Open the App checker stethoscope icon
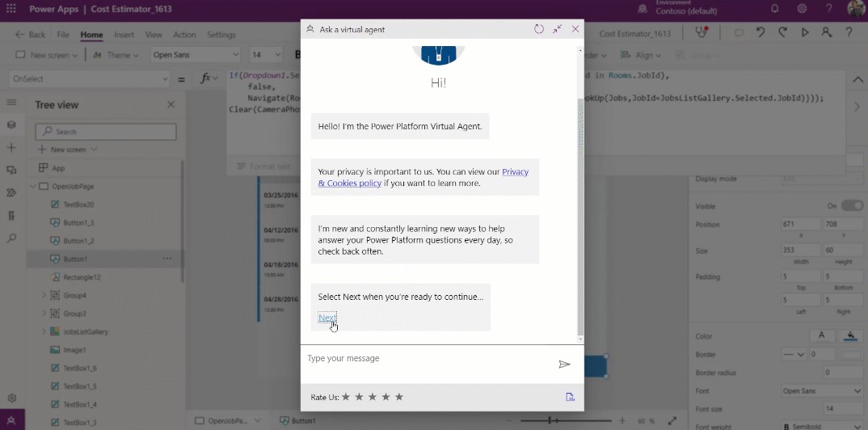 [x=702, y=32]
